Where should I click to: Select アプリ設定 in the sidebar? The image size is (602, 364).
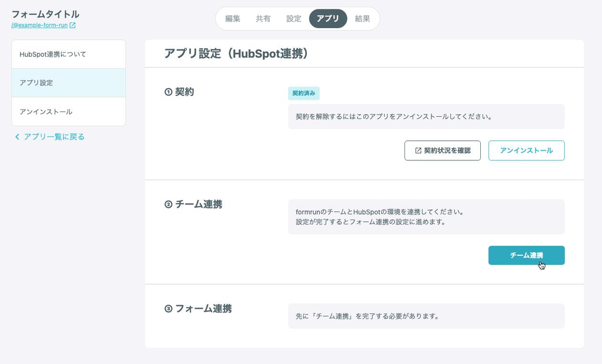[69, 82]
